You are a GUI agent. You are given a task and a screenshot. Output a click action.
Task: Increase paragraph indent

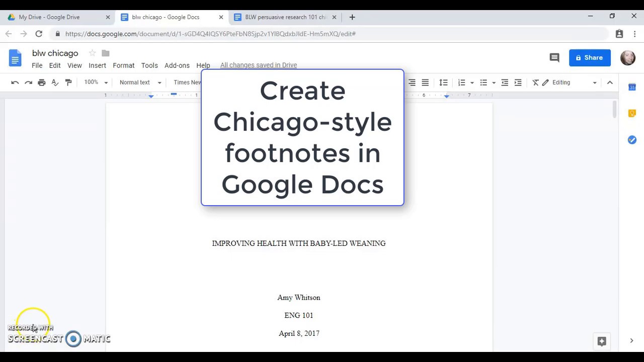(x=518, y=82)
